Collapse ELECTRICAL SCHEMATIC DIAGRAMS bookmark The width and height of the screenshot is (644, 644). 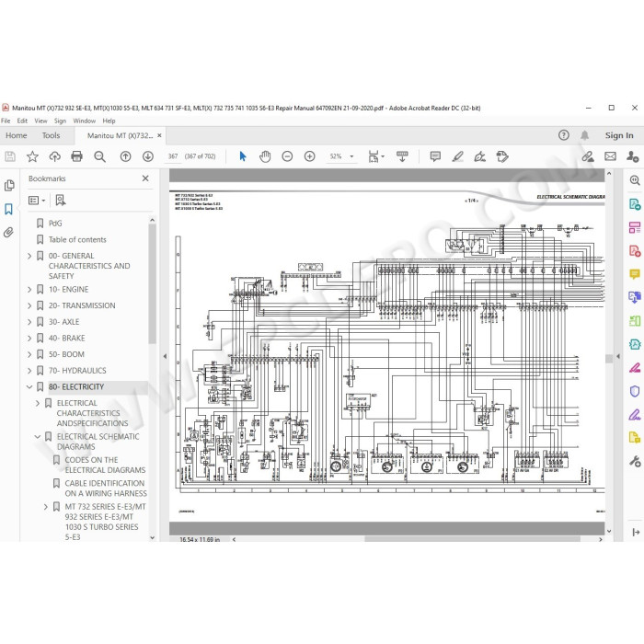tap(38, 437)
